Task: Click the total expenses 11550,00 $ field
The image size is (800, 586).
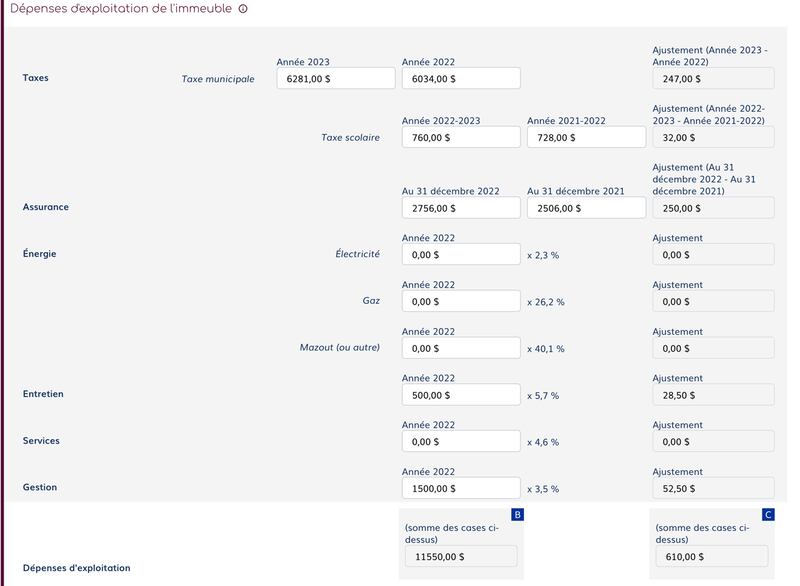Action: pos(460,556)
